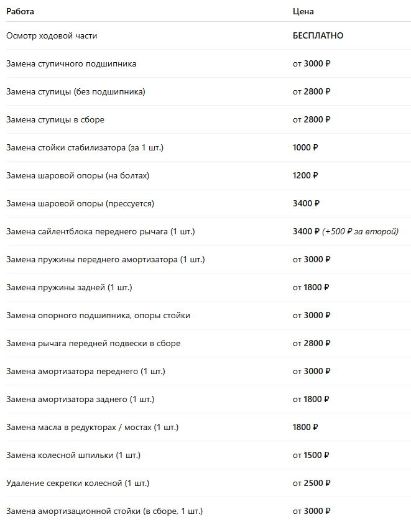
Task: Click Замена опорного подшипника, опоры стойки
Action: pyautogui.click(x=98, y=316)
